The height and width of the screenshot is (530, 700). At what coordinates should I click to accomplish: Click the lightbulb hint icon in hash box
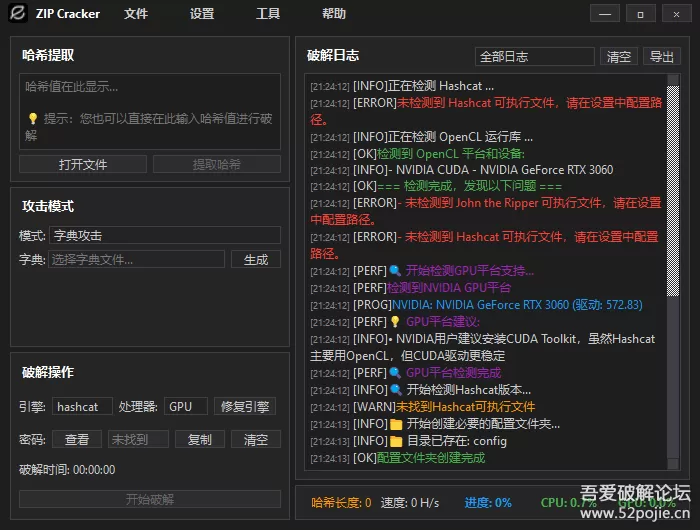(33, 118)
